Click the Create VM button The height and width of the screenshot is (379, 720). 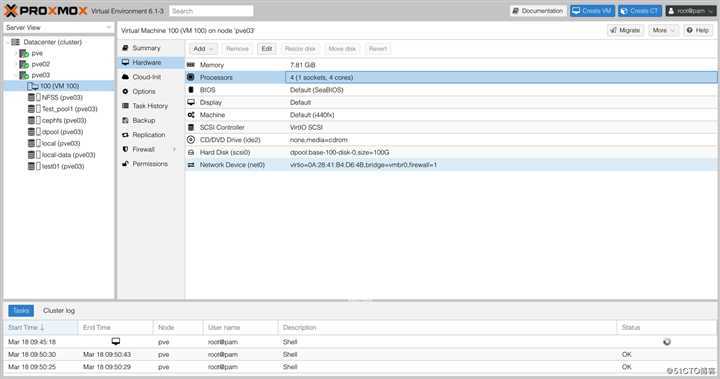[592, 11]
